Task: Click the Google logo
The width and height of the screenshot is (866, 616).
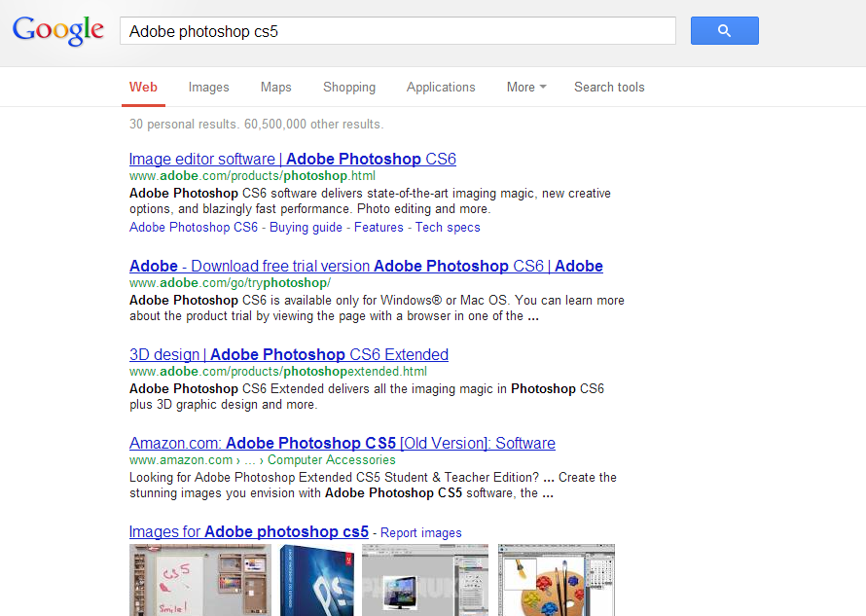Action: click(x=58, y=30)
